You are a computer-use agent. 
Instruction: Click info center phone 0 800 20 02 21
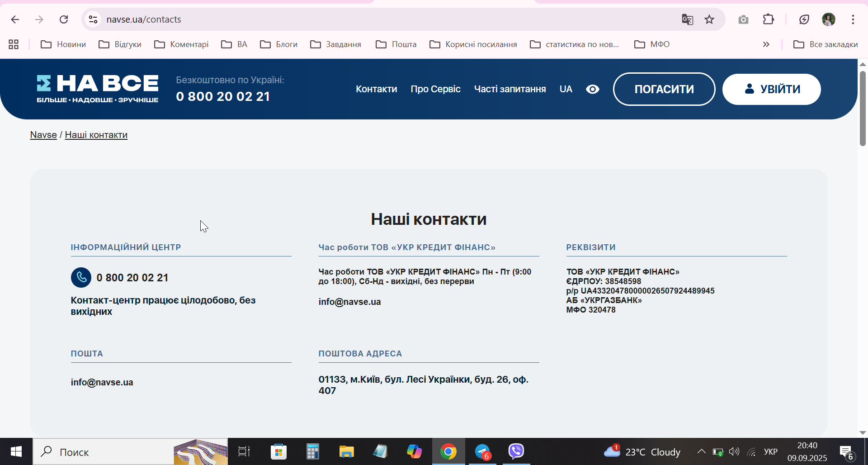132,278
